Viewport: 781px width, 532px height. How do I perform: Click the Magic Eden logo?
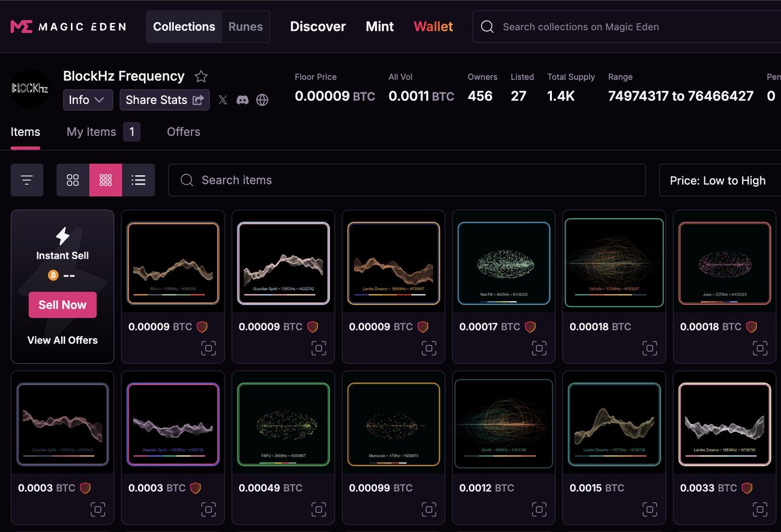[x=68, y=27]
